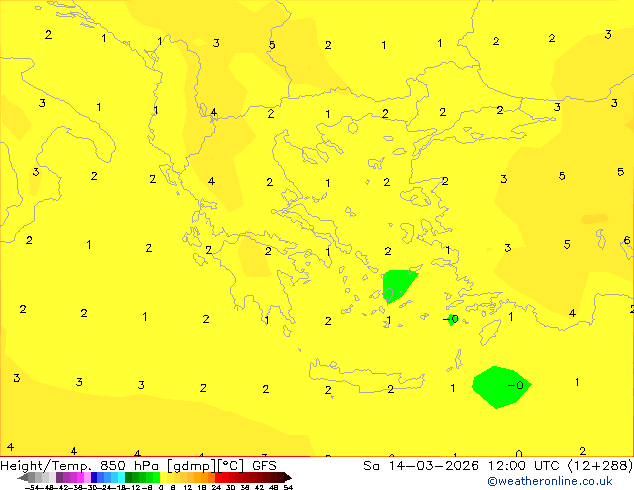Click the dark blue legend swatch at -30
The height and width of the screenshot is (490, 634).
coord(94,477)
